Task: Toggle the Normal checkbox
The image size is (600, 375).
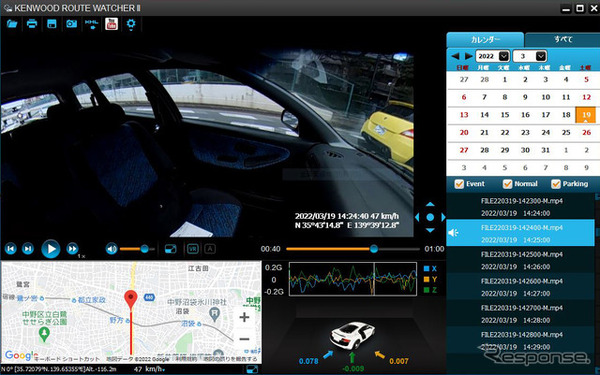Action: point(507,184)
